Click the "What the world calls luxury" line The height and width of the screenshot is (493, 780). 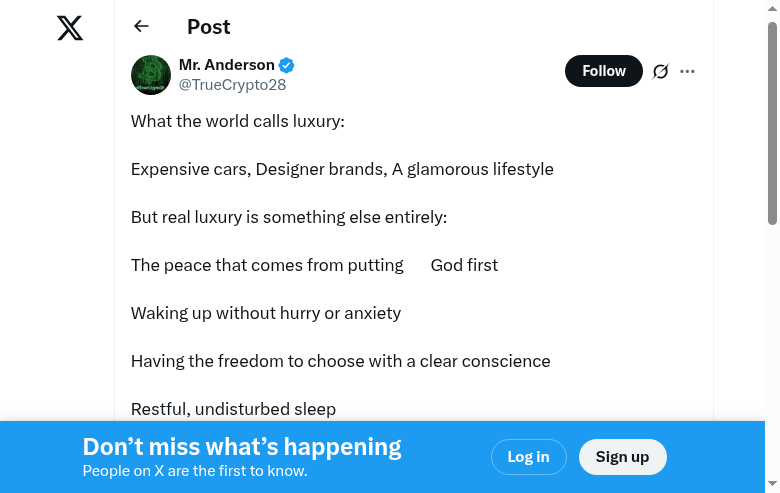(x=237, y=121)
